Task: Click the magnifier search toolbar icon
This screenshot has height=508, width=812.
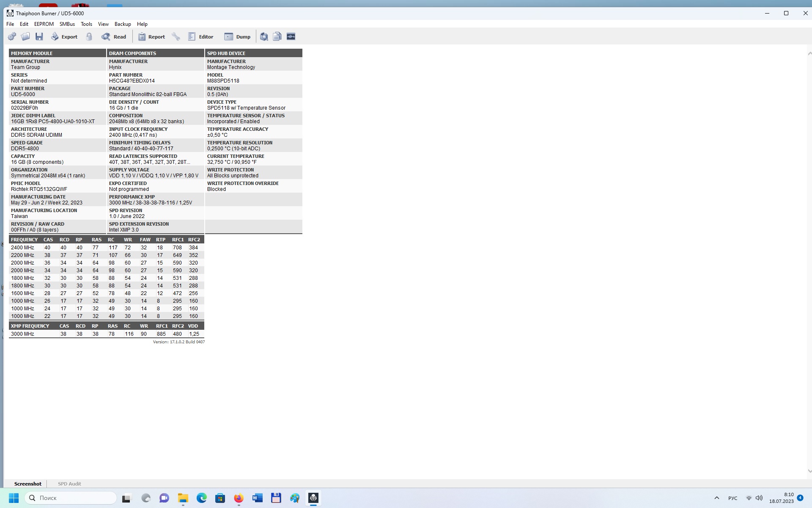Action: [x=264, y=37]
